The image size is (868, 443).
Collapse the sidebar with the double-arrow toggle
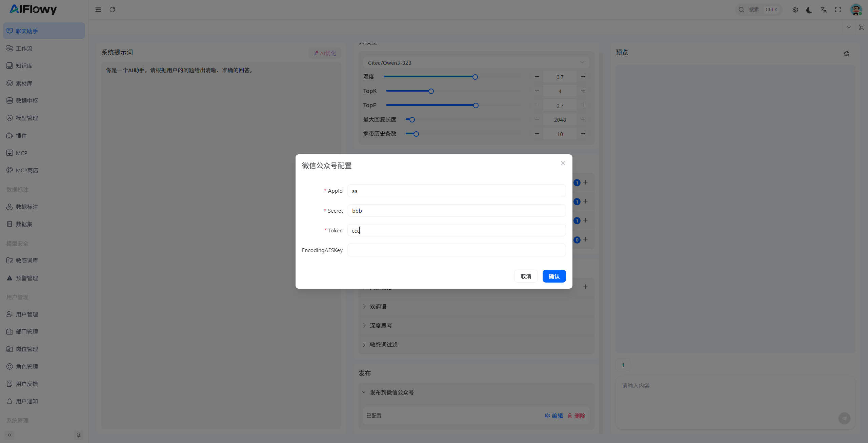click(9, 435)
